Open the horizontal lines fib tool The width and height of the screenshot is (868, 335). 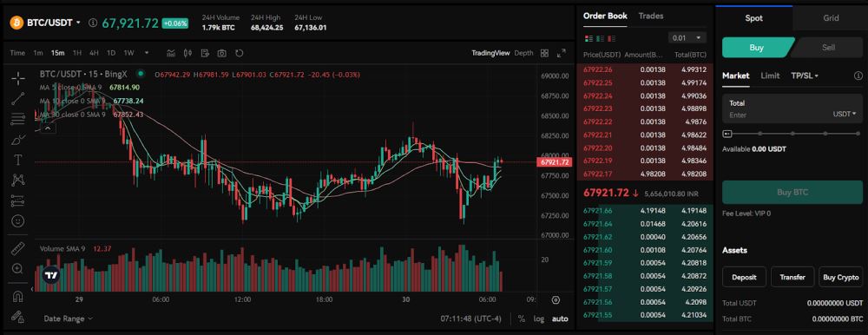[x=17, y=119]
